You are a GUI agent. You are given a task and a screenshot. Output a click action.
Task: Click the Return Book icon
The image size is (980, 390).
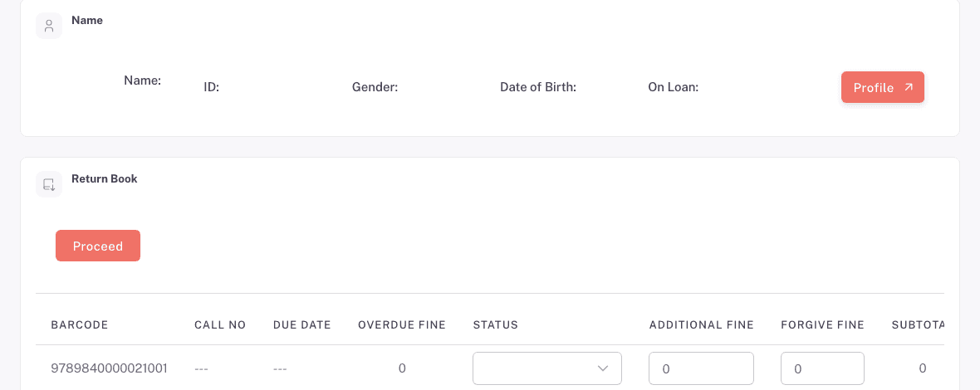[x=49, y=184]
